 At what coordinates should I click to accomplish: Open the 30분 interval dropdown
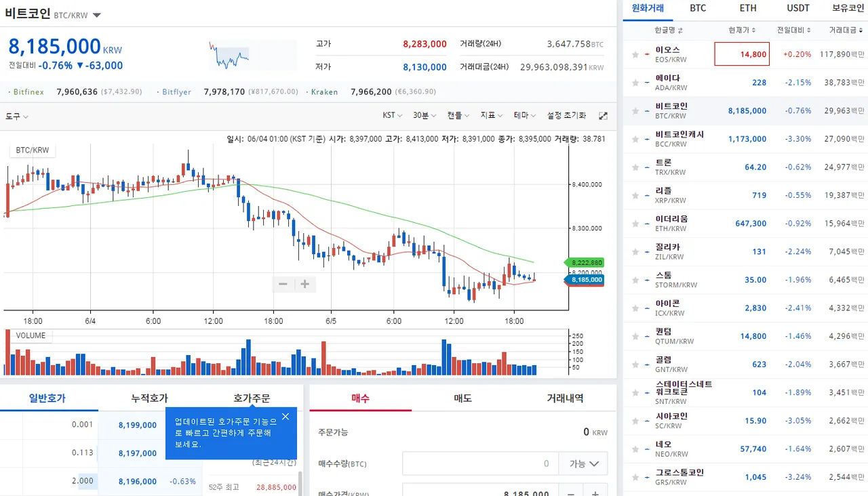pos(424,115)
